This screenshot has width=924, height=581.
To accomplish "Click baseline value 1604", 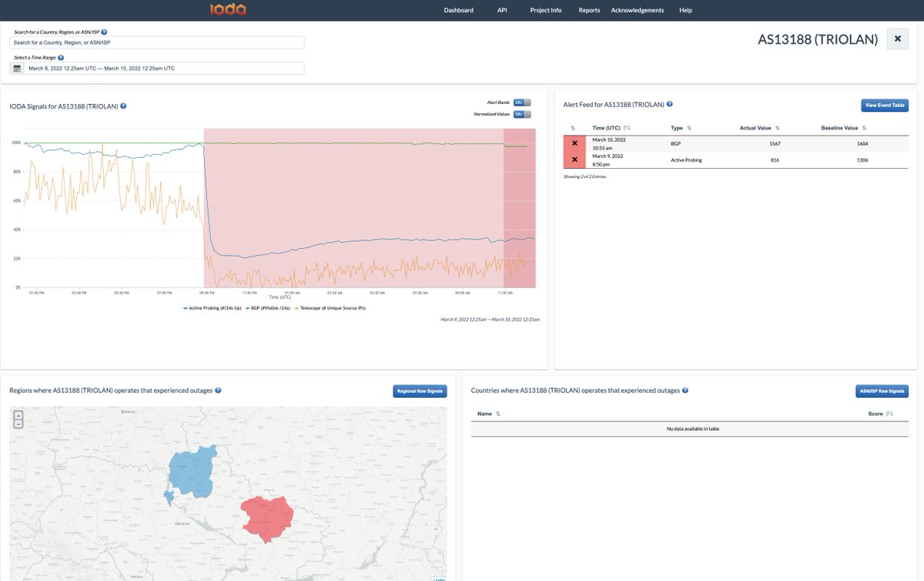I will tap(862, 143).
